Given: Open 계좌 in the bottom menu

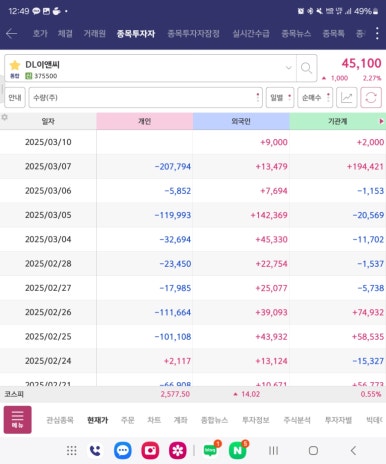Looking at the screenshot, I should (180, 420).
